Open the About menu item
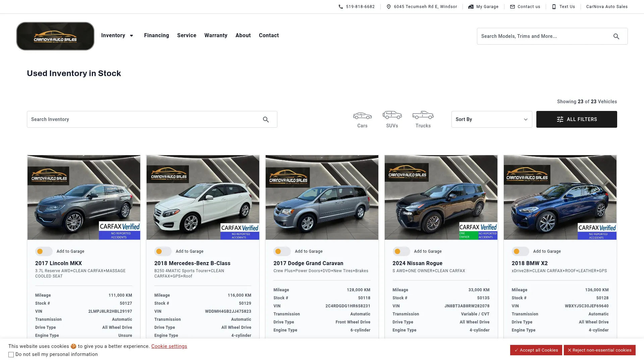 click(243, 36)
